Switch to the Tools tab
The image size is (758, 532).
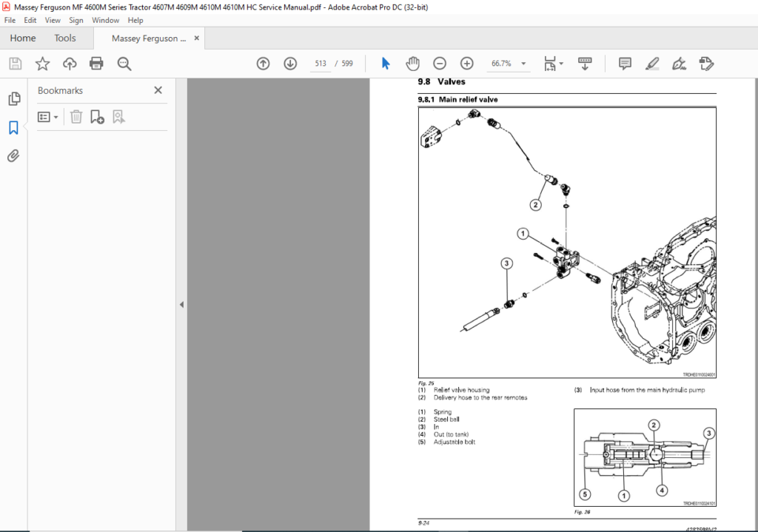tap(65, 38)
